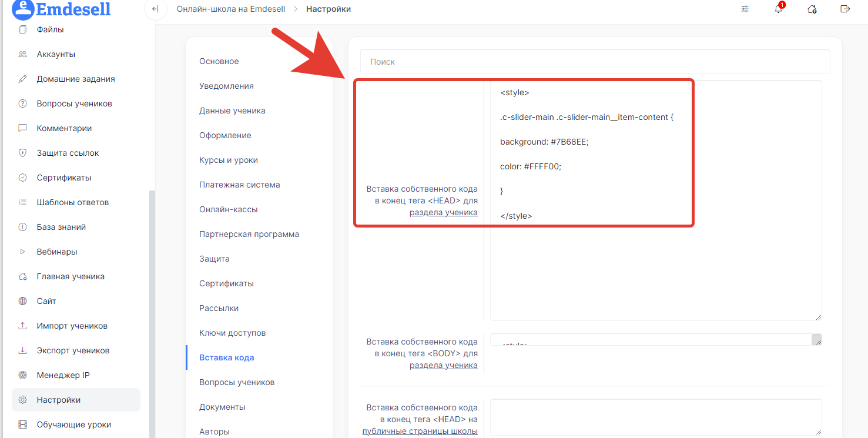868x438 pixels.
Task: Click the публичные страницы школы link
Action: (420, 431)
